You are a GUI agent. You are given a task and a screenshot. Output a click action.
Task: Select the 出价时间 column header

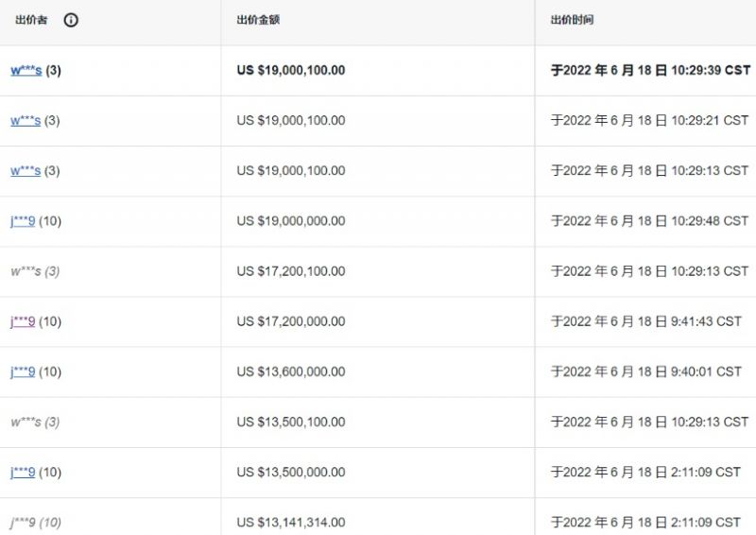(572, 20)
